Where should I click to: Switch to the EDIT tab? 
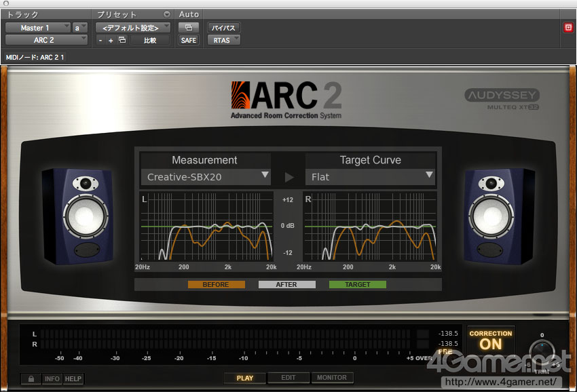[x=288, y=378]
